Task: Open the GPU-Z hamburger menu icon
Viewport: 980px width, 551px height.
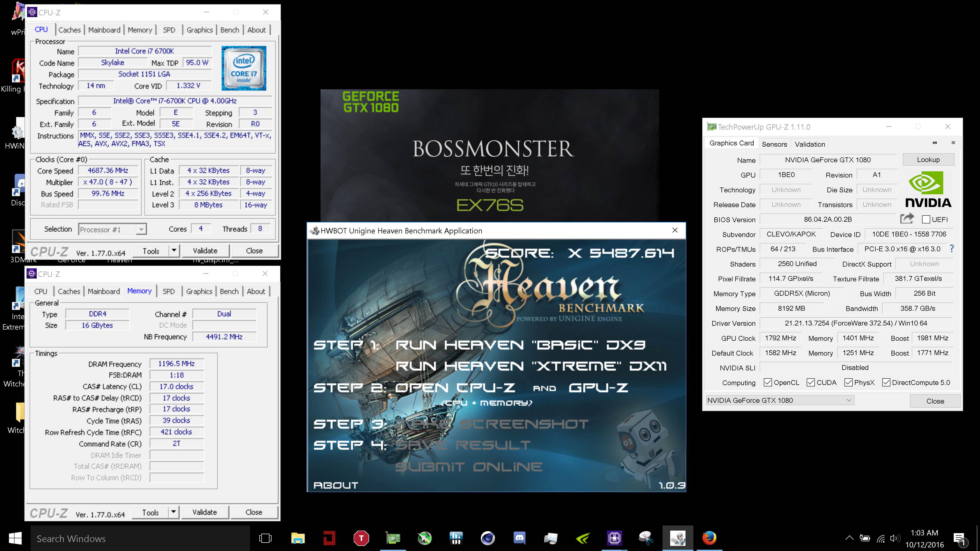Action: point(953,143)
